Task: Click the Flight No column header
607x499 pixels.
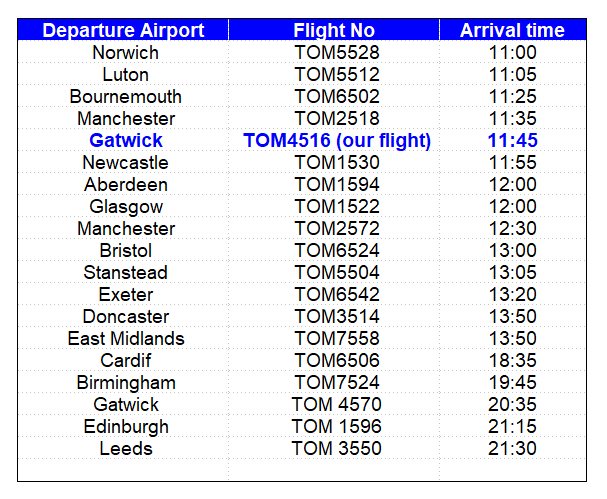Action: pyautogui.click(x=334, y=30)
